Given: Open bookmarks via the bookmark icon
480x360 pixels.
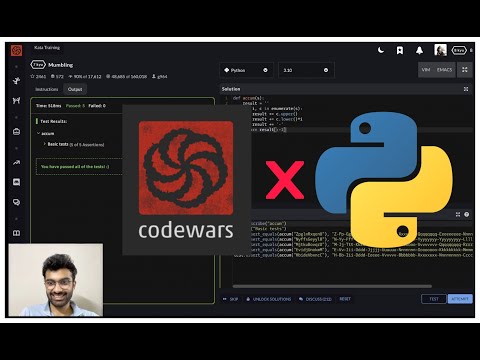Looking at the screenshot, I should pyautogui.click(x=400, y=50).
